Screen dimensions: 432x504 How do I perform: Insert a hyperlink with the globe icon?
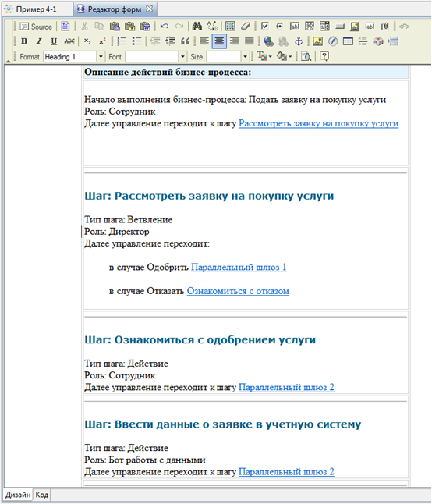[x=268, y=41]
